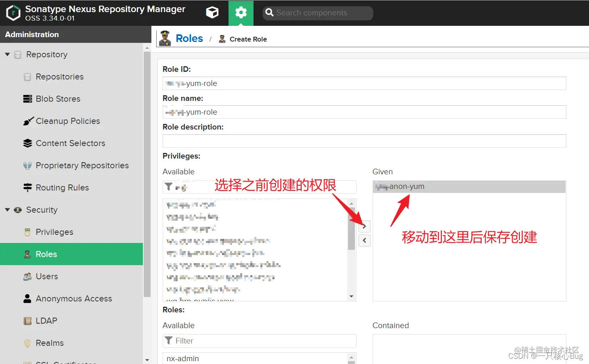This screenshot has width=589, height=364.
Task: Open Blob Stores in the sidebar
Action: tap(58, 99)
